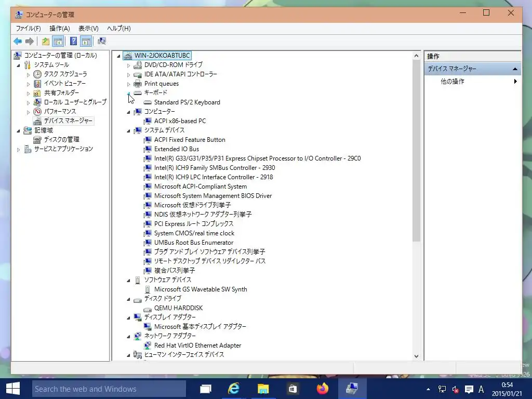
Task: Select Standard PS/2 Keyboard device
Action: click(x=187, y=102)
